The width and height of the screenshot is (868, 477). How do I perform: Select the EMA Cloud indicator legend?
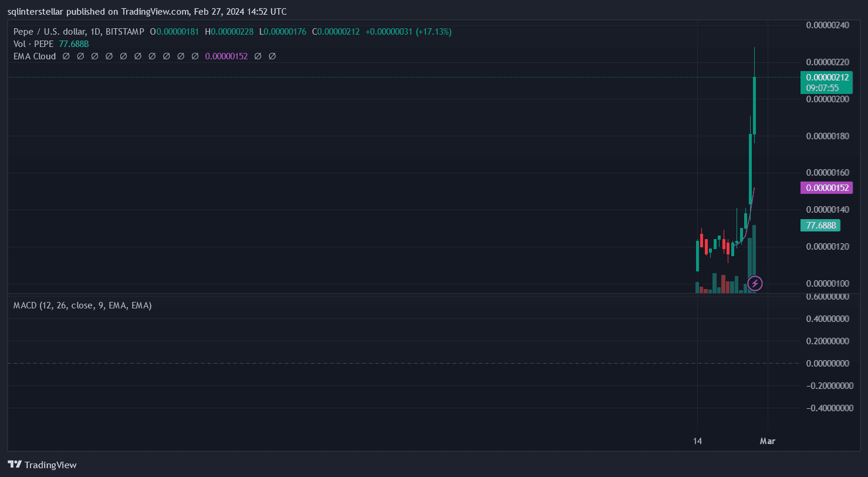pyautogui.click(x=35, y=56)
